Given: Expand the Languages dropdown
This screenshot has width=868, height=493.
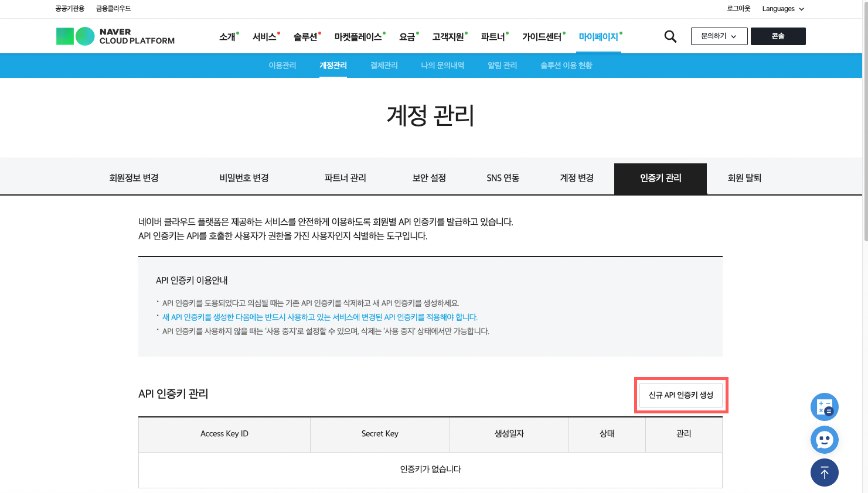Looking at the screenshot, I should point(782,9).
